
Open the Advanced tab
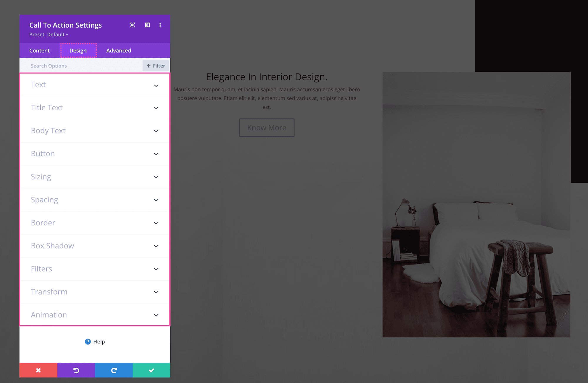(118, 50)
